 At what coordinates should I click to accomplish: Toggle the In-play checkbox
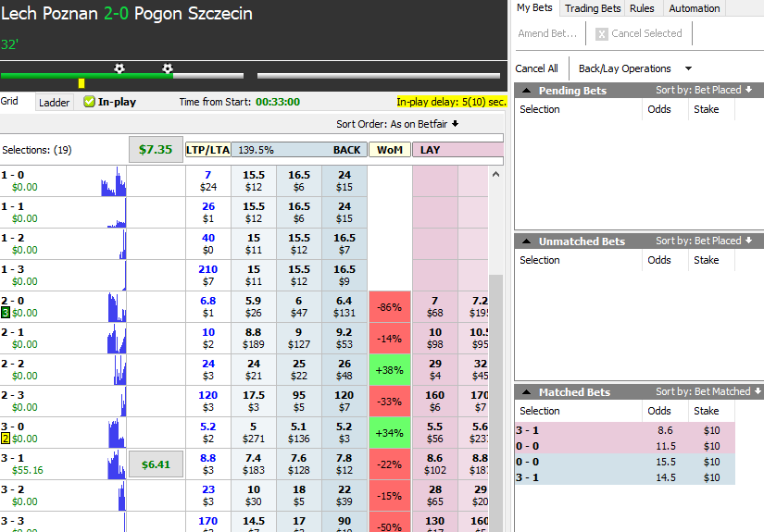coord(89,102)
